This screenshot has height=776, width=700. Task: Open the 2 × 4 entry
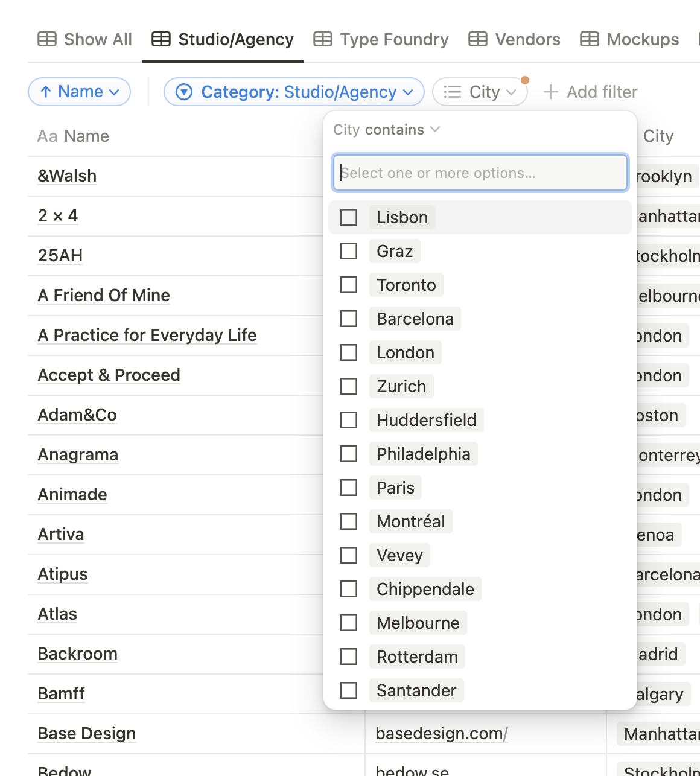[58, 216]
